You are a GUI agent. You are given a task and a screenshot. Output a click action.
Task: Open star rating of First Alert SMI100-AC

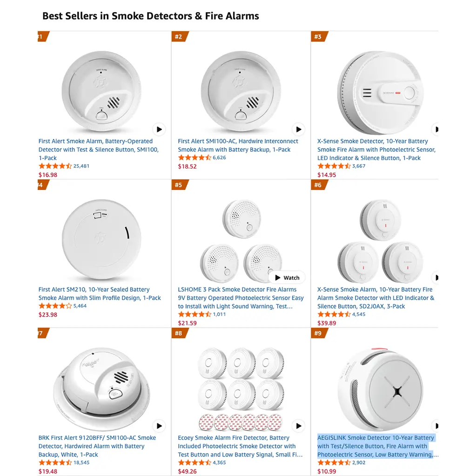[194, 158]
